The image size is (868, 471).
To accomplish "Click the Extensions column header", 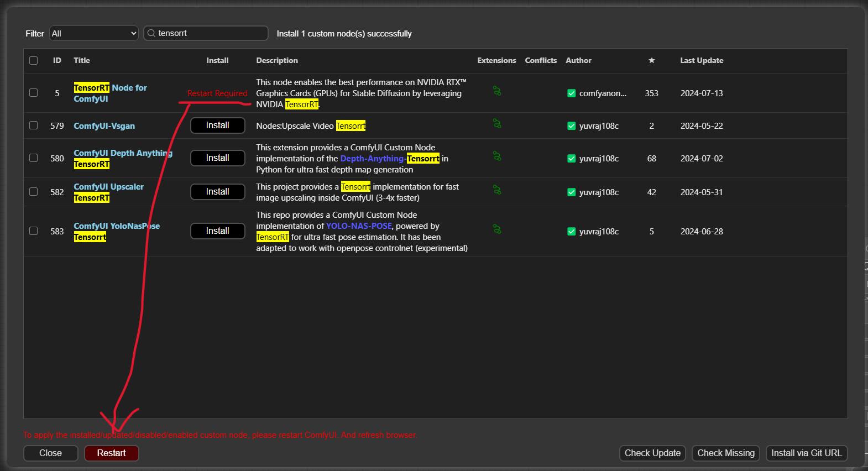I will 496,60.
